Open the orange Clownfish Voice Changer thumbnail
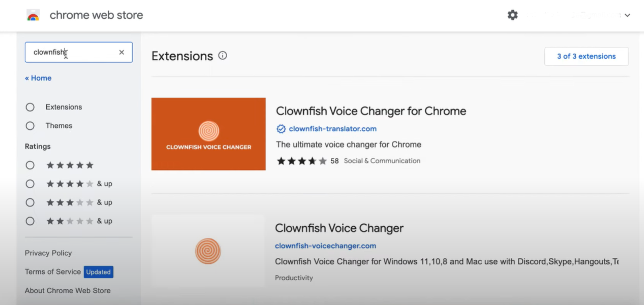 point(208,134)
